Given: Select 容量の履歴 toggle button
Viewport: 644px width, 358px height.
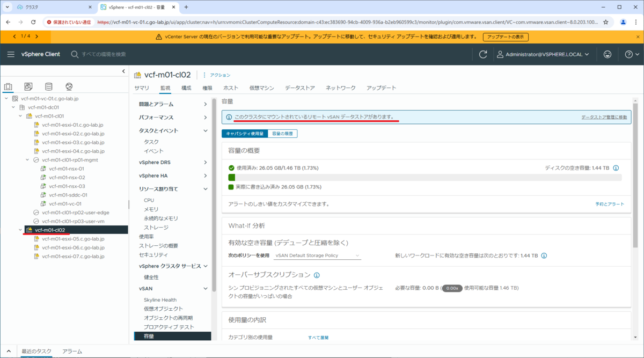Looking at the screenshot, I should tap(282, 134).
